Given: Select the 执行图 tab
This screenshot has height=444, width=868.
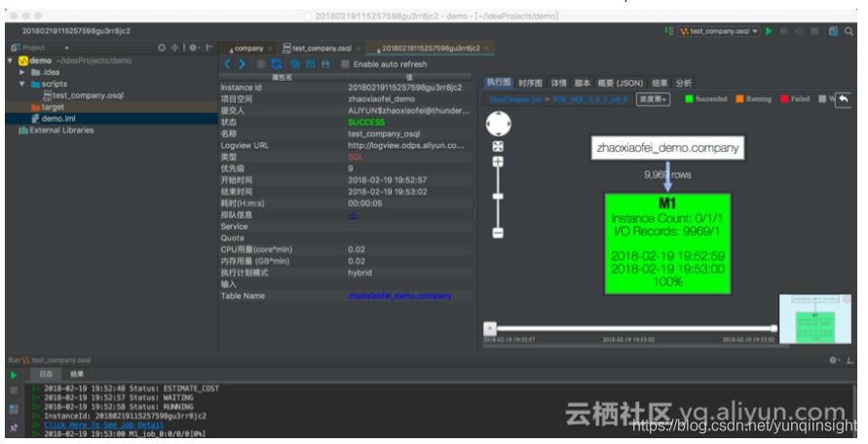Looking at the screenshot, I should coord(498,83).
